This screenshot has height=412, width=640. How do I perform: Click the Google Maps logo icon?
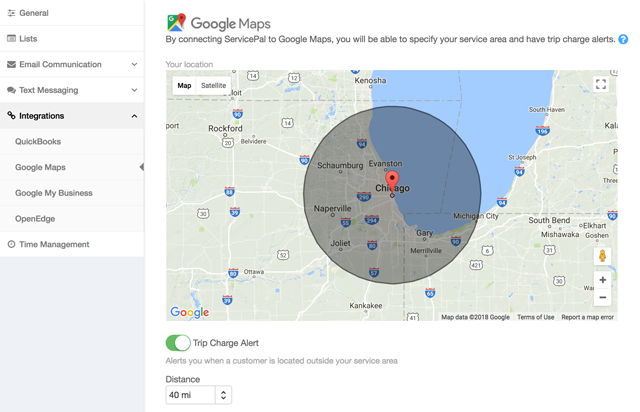click(x=176, y=22)
